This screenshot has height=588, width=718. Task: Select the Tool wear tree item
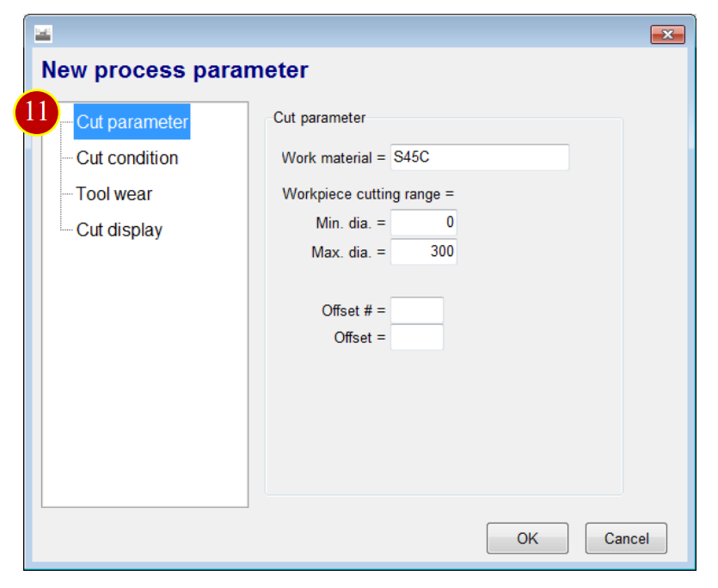point(114,193)
